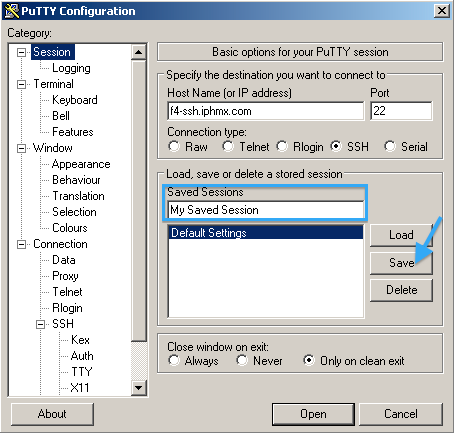Collapse the SSH tree node

click(x=40, y=324)
